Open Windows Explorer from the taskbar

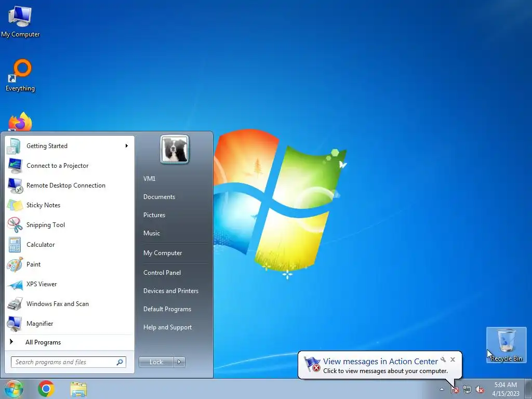[x=78, y=389]
